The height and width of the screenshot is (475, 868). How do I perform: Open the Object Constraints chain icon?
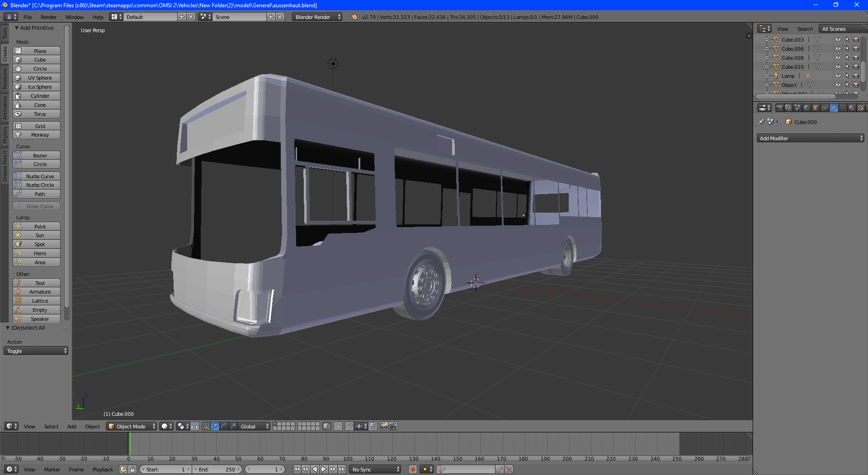point(825,108)
